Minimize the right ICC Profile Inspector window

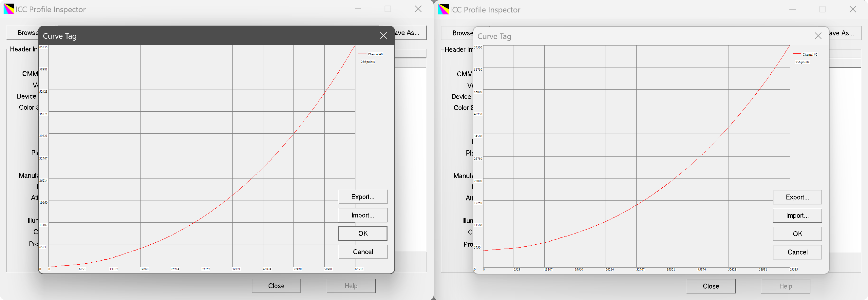tap(793, 9)
